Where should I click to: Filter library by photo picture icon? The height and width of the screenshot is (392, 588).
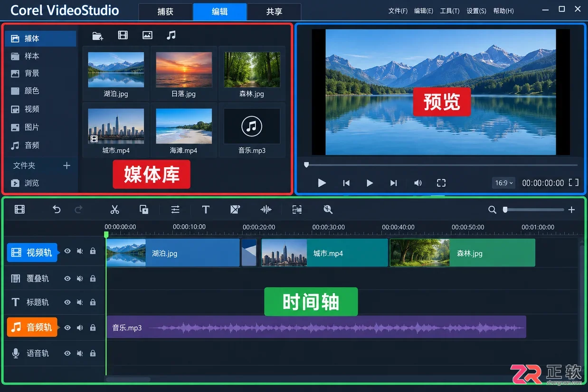click(x=147, y=35)
